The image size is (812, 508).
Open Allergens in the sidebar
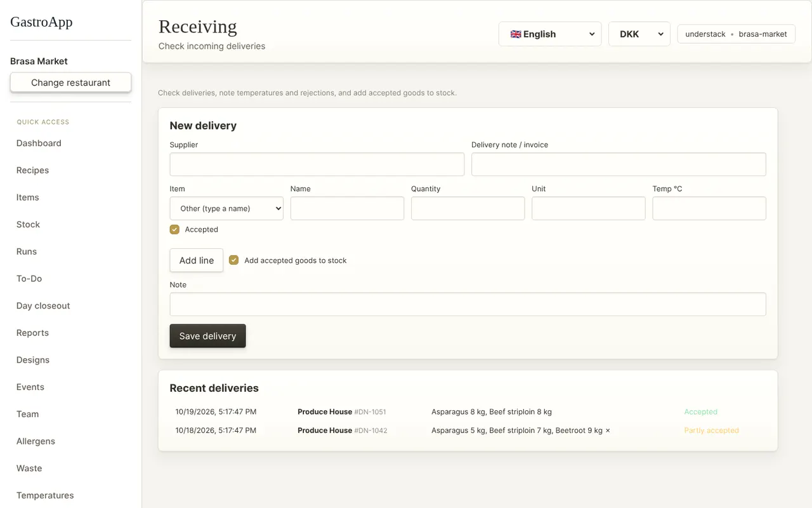(x=36, y=441)
